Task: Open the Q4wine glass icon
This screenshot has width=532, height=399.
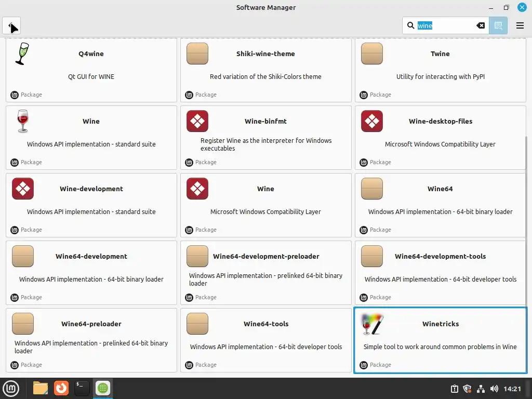Action: (x=22, y=54)
